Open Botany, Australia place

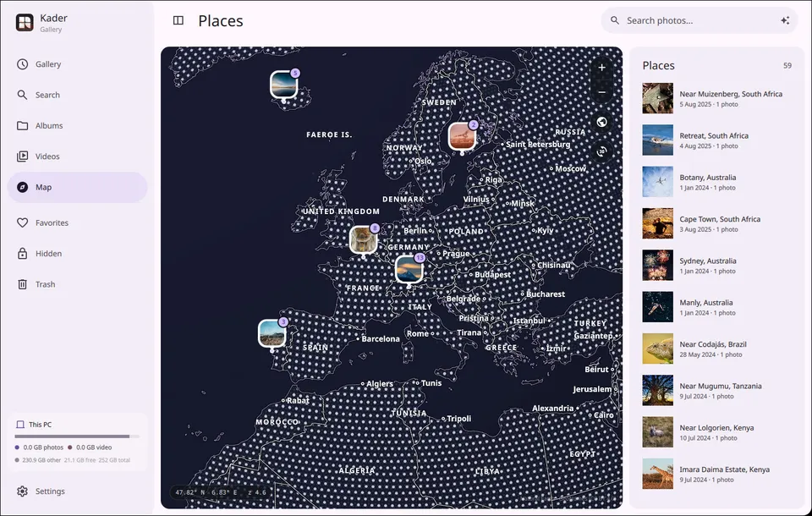click(x=717, y=182)
